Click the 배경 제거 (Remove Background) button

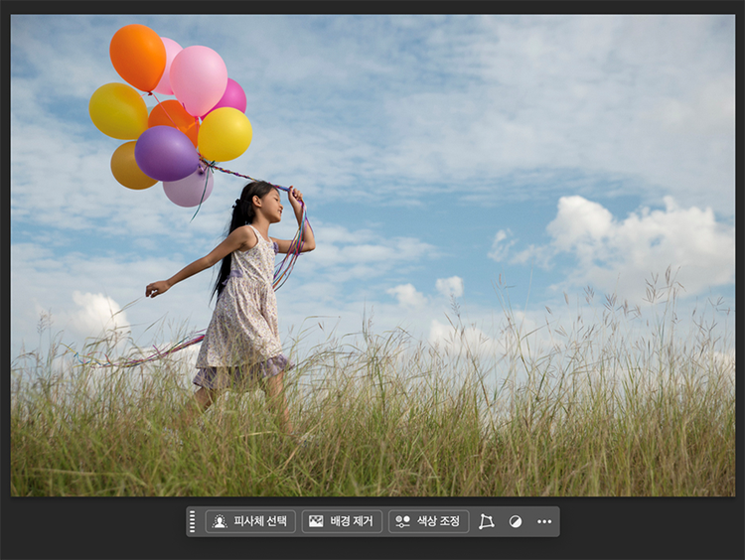coord(342,521)
